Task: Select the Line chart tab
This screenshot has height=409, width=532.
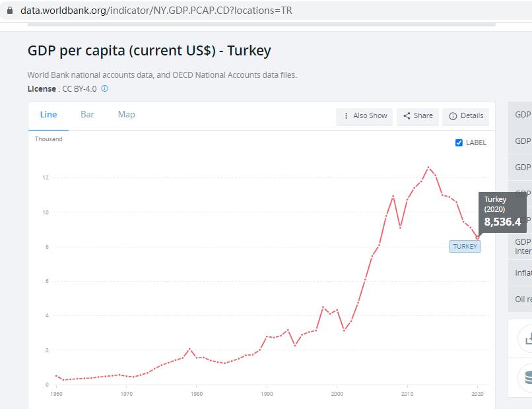Action: [x=49, y=115]
